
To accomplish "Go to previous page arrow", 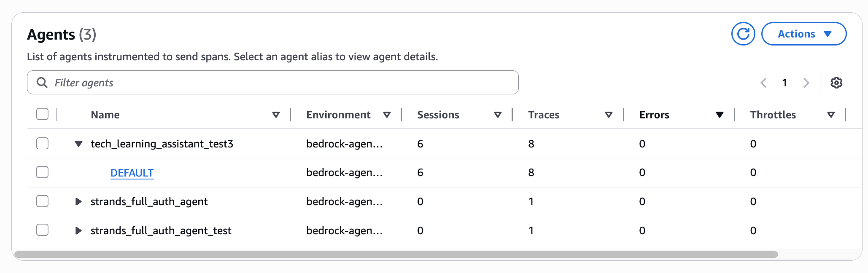I will click(763, 83).
